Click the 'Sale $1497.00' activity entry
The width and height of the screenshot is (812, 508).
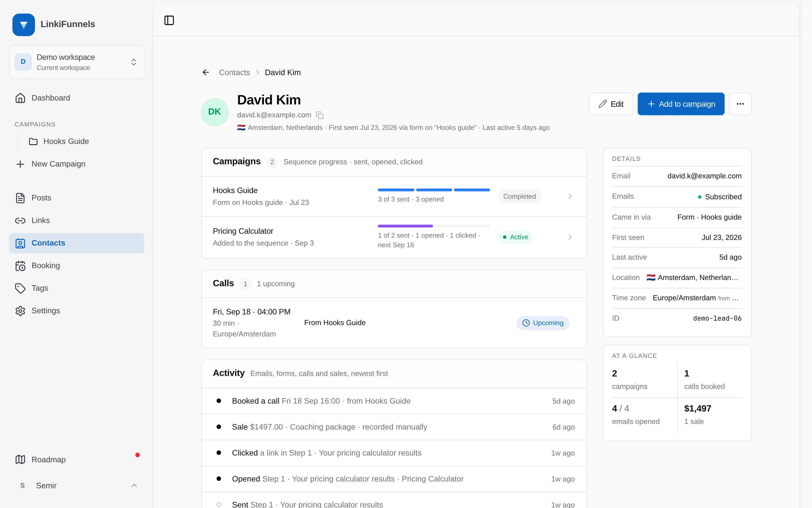click(394, 427)
